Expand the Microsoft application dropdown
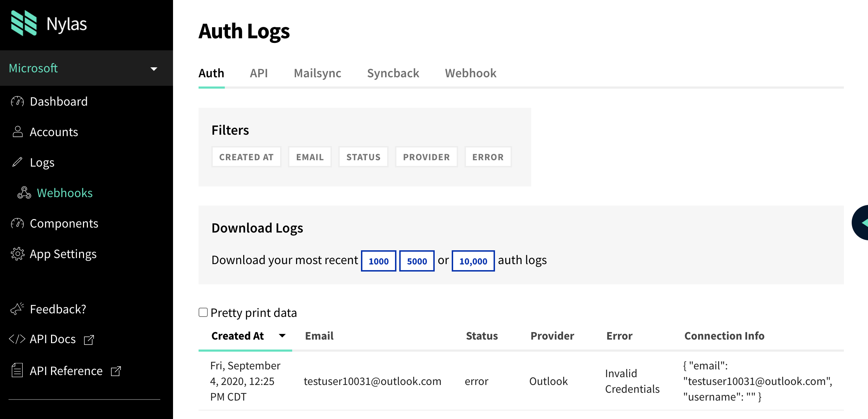The height and width of the screenshot is (419, 868). (x=154, y=68)
